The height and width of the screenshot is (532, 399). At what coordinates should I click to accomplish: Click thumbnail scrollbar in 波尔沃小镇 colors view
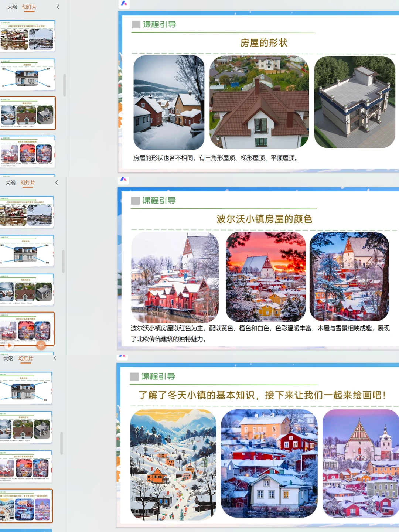(63, 261)
